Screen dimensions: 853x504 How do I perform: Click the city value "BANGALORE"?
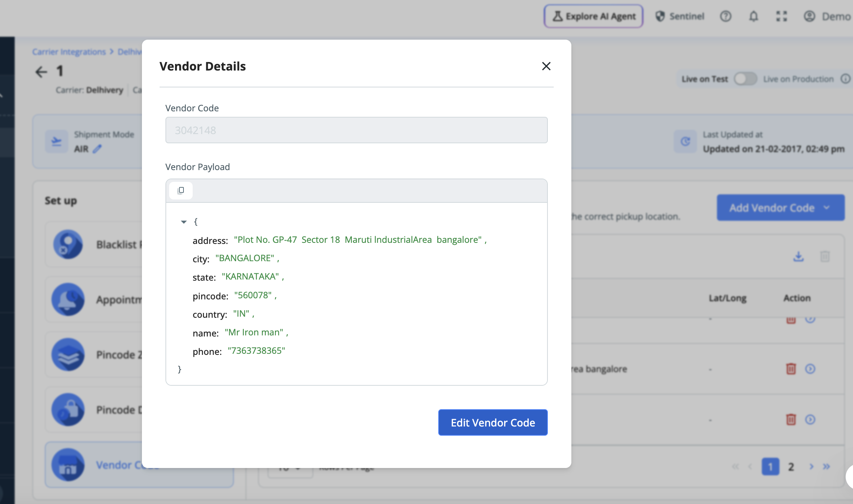click(245, 258)
